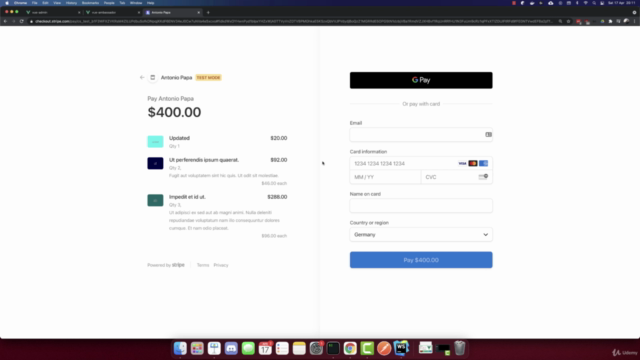Click the Updated product thumbnail
Screen dimensions: 640x360
[x=155, y=142]
